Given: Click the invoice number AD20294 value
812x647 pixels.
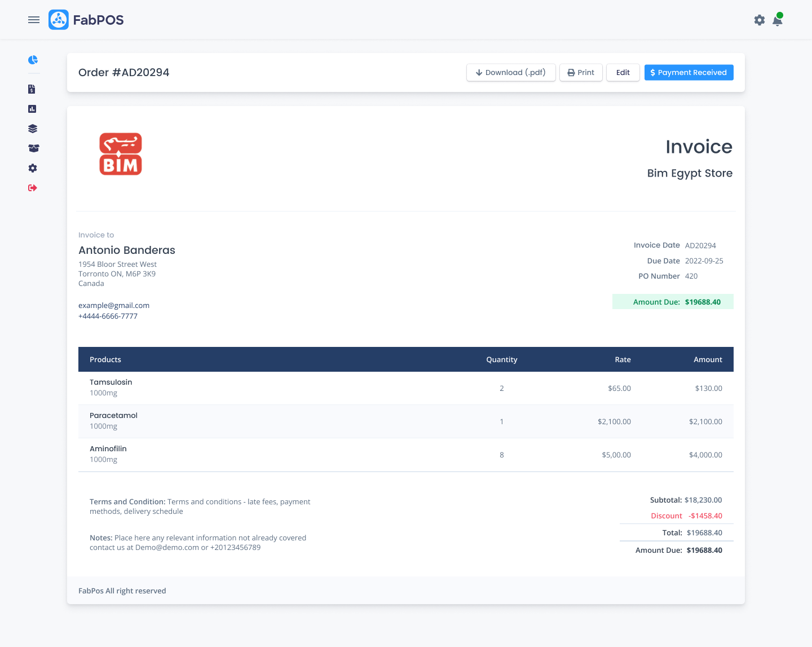Looking at the screenshot, I should pyautogui.click(x=700, y=245).
